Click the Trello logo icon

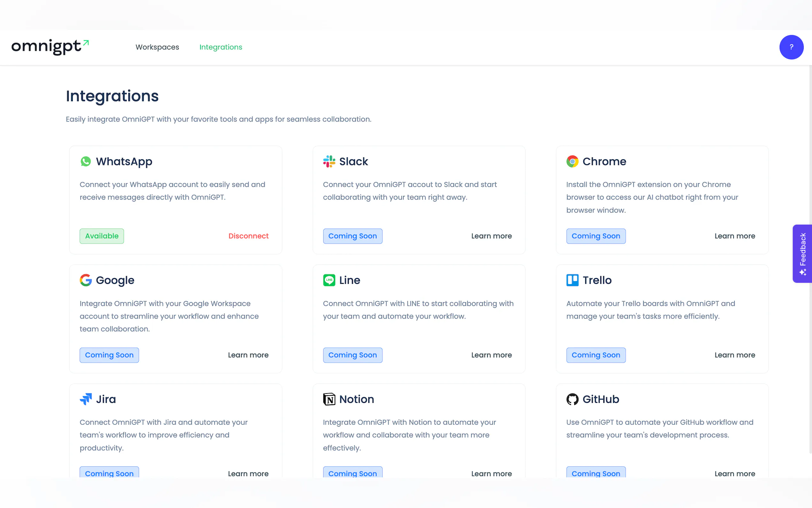tap(572, 280)
